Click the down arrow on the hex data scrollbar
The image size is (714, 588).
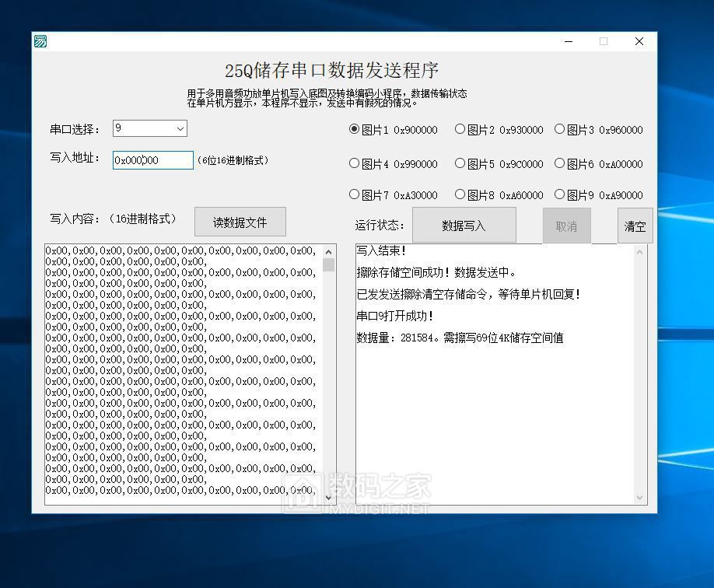330,495
